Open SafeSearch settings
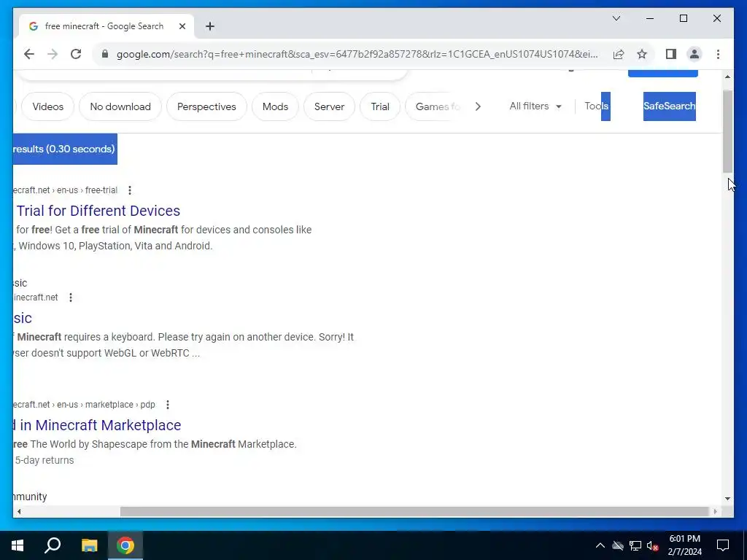This screenshot has height=560, width=747. click(670, 106)
